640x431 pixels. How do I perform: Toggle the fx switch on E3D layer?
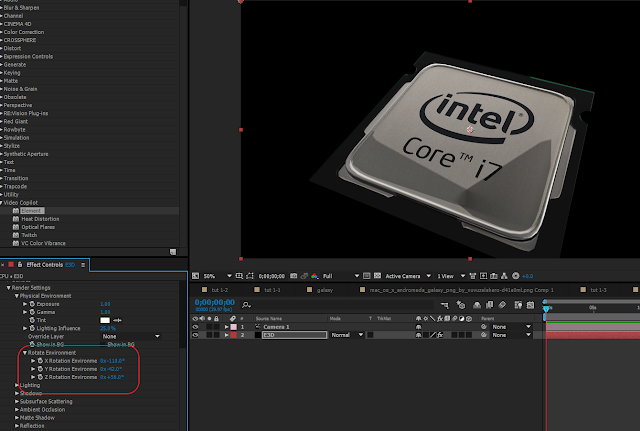point(440,335)
